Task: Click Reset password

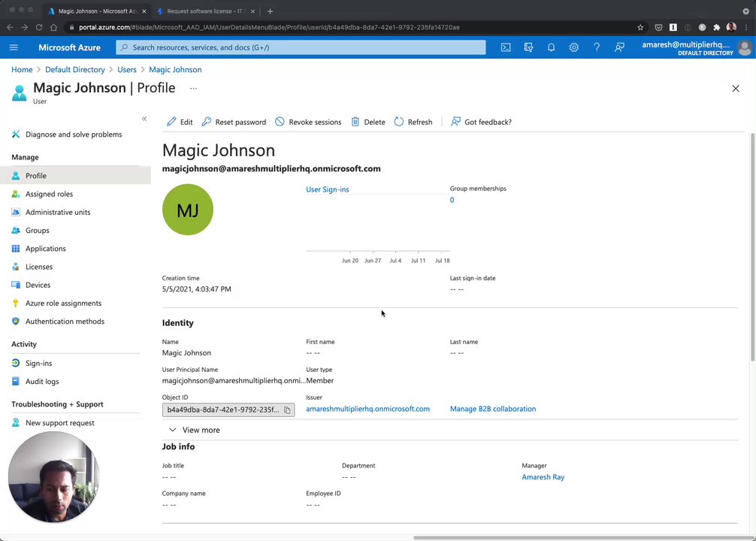Action: pos(234,122)
